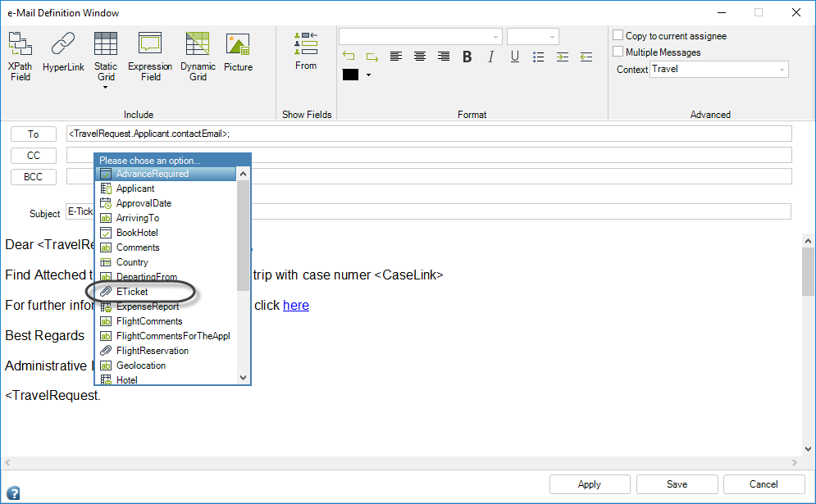Insert an XPath Field
Viewport: 816px width, 504px height.
coord(21,57)
